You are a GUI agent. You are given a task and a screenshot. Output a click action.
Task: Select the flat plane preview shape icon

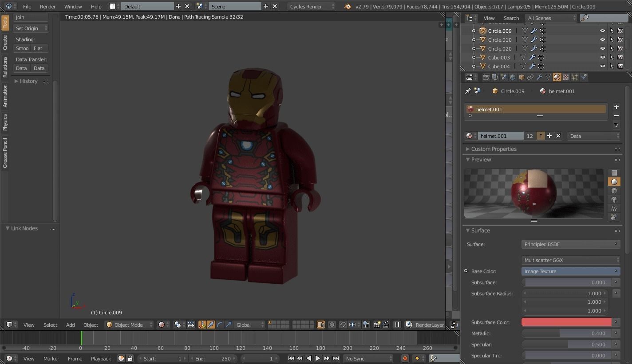click(614, 173)
